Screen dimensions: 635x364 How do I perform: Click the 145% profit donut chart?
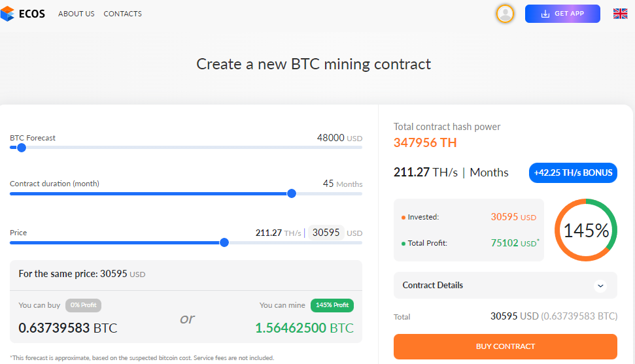pos(585,230)
